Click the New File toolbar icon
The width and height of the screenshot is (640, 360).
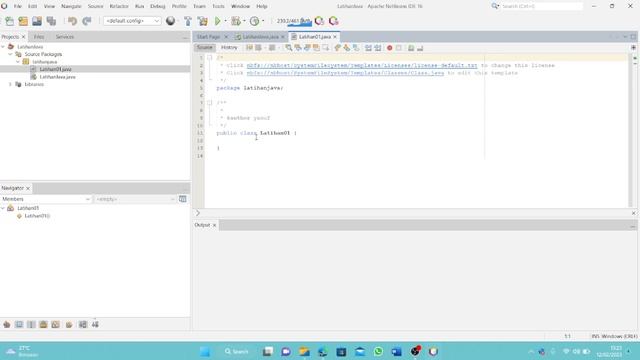coord(9,21)
